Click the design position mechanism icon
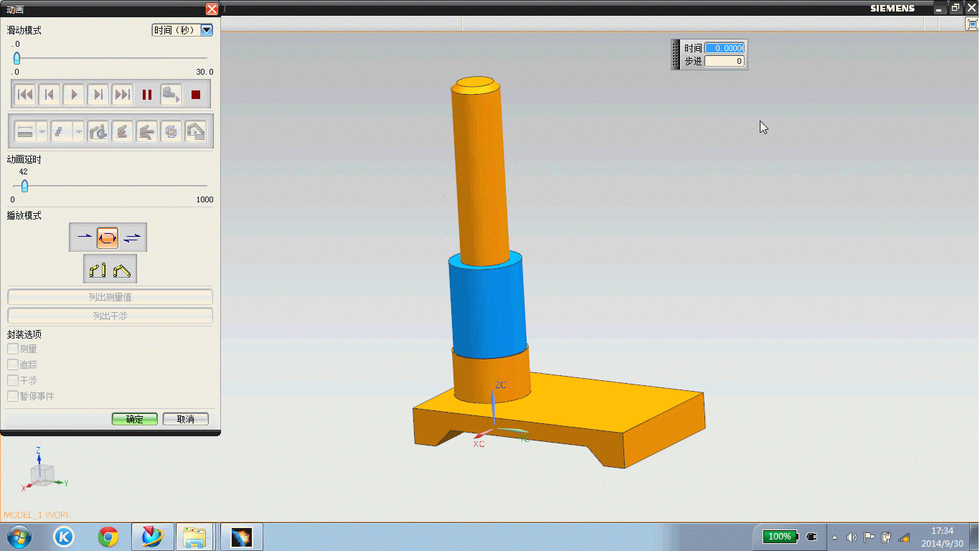 98,270
